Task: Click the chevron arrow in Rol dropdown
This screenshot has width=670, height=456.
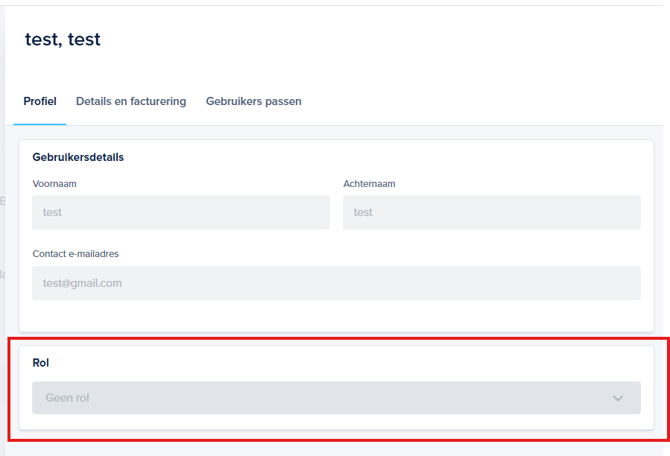Action: (618, 398)
